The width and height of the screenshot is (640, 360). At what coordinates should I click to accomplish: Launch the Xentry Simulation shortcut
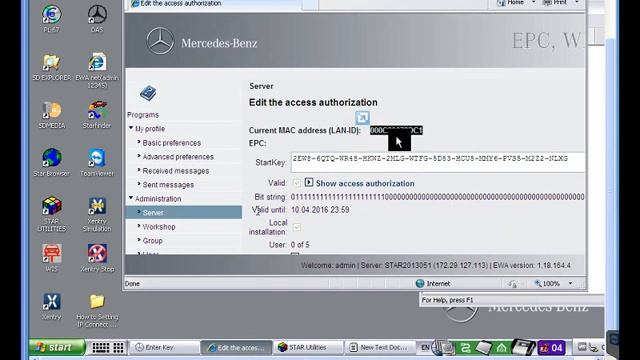97,214
